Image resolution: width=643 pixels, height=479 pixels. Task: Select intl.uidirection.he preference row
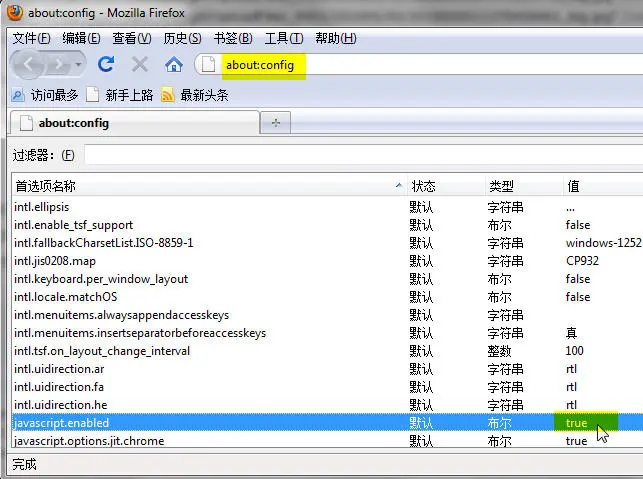[x=327, y=405]
